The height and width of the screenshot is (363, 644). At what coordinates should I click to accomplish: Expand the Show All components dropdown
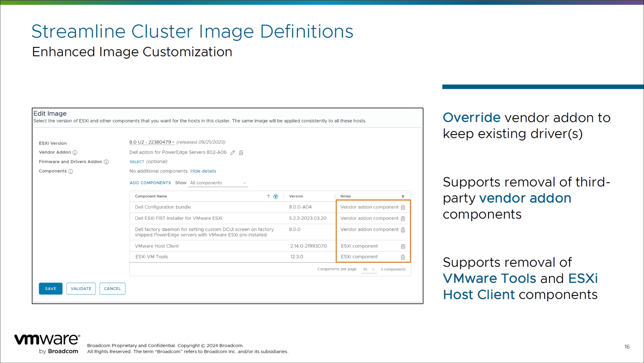tap(218, 183)
